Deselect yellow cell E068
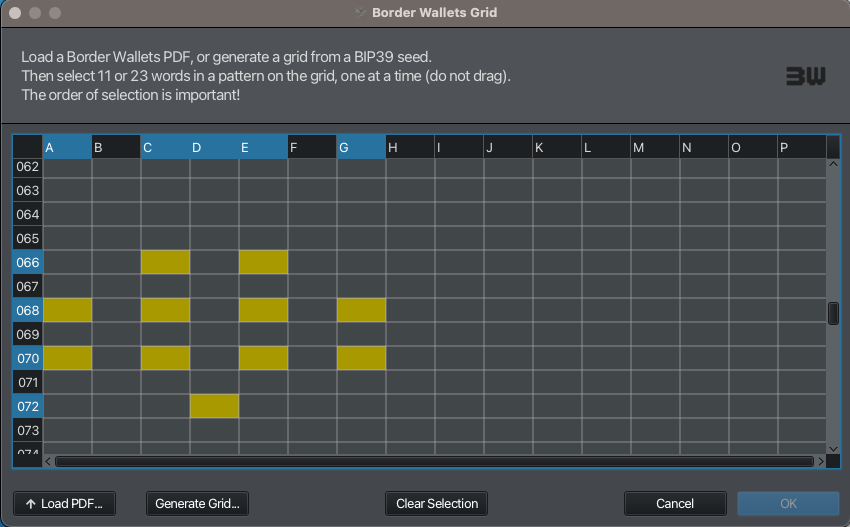This screenshot has width=850, height=527. 263,310
